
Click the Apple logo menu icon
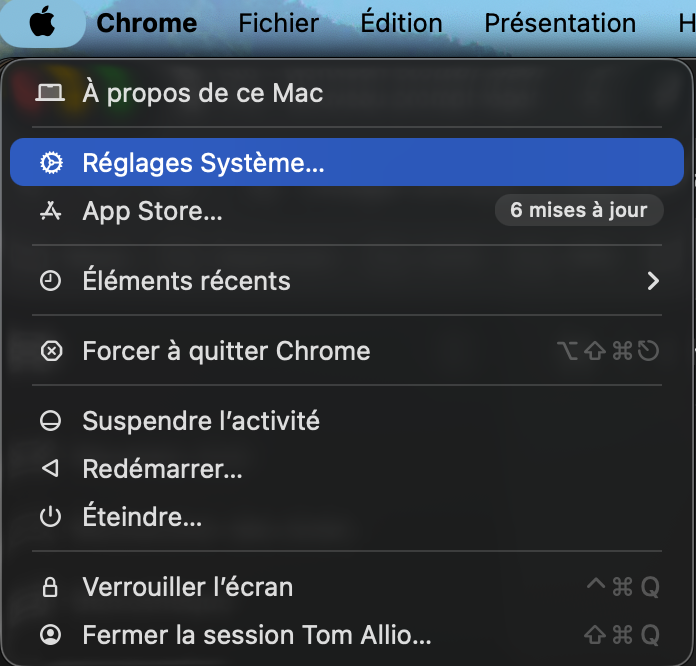[x=42, y=23]
